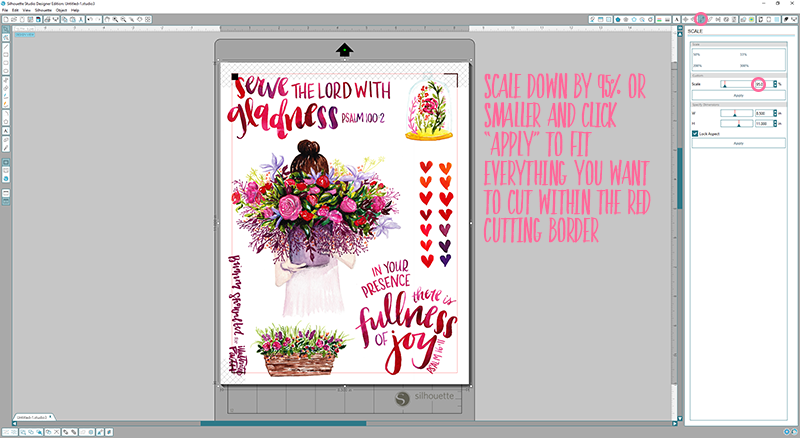Click the H height slider

click(737, 124)
